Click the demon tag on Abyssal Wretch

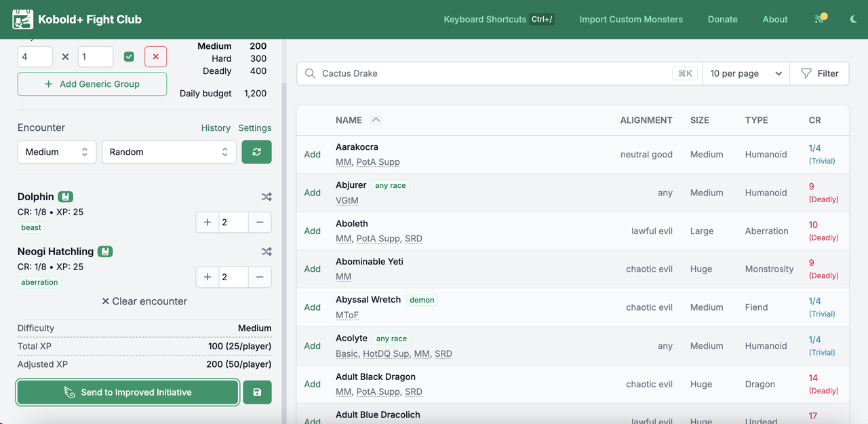[x=422, y=300]
